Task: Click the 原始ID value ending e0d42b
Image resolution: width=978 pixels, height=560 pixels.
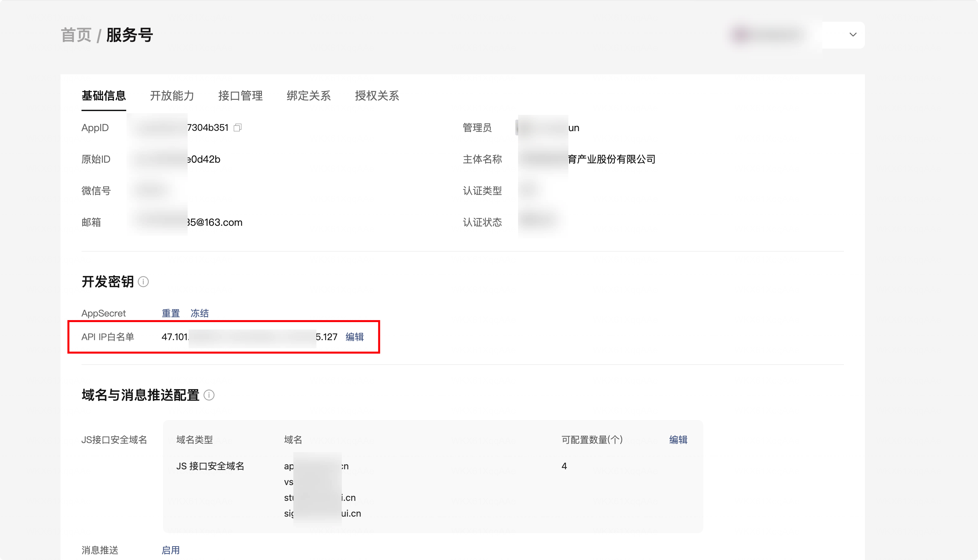Action: [x=203, y=159]
